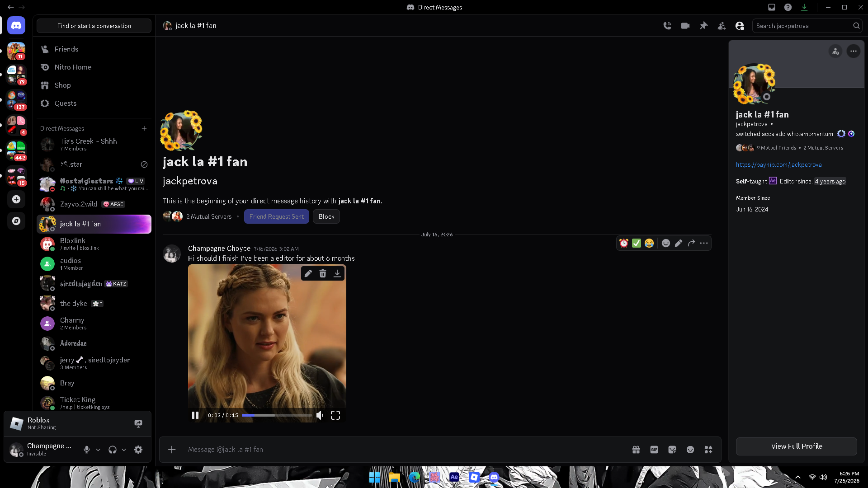This screenshot has width=868, height=488.
Task: Open server with 442 notifications
Action: [x=16, y=151]
